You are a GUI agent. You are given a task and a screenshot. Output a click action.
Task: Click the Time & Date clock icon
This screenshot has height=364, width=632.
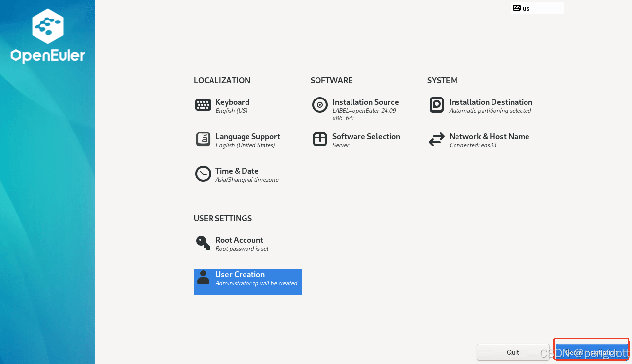203,174
